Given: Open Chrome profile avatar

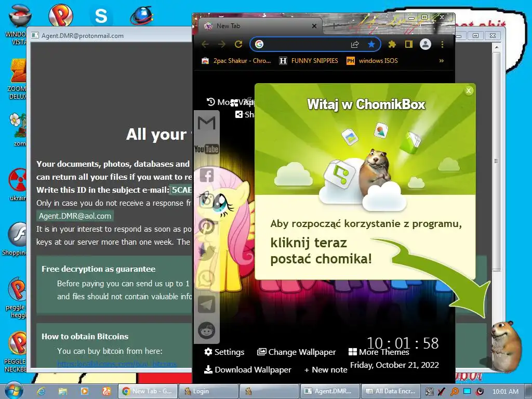Looking at the screenshot, I should (x=425, y=44).
